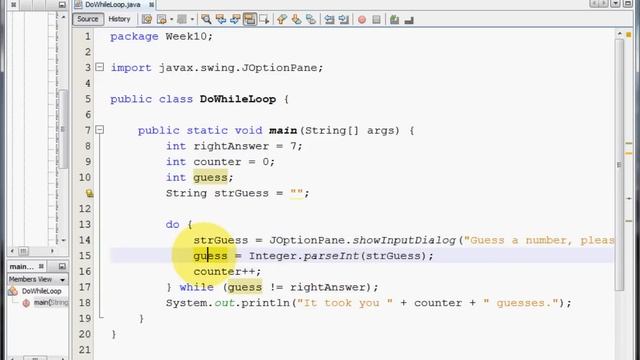640x360 pixels.
Task: Click the Uncomment lines toolbar icon
Action: tap(409, 20)
